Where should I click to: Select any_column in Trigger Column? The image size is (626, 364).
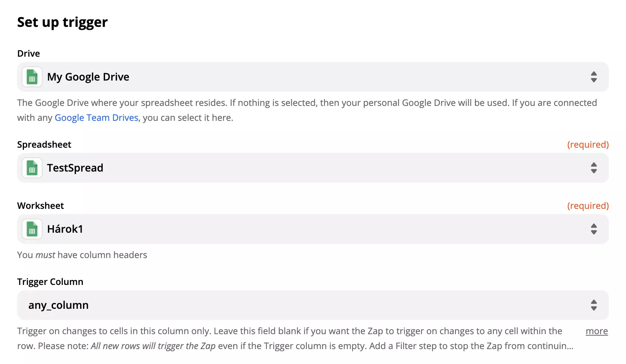[x=59, y=305]
